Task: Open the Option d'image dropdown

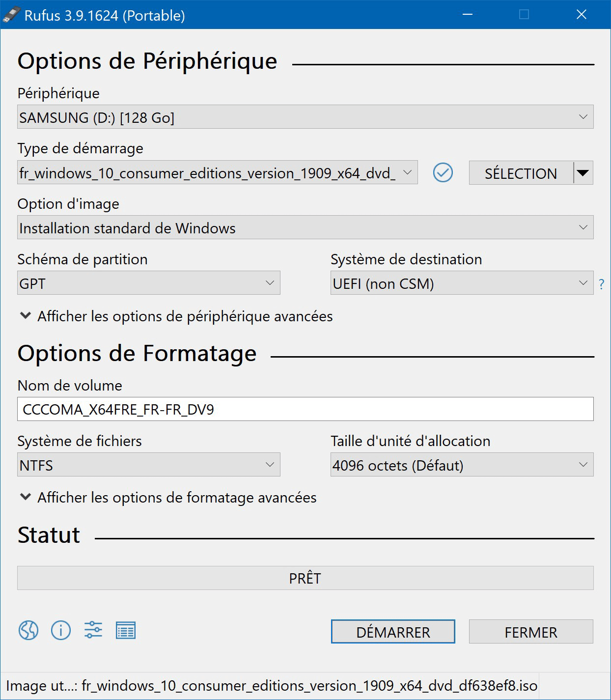Action: click(305, 228)
